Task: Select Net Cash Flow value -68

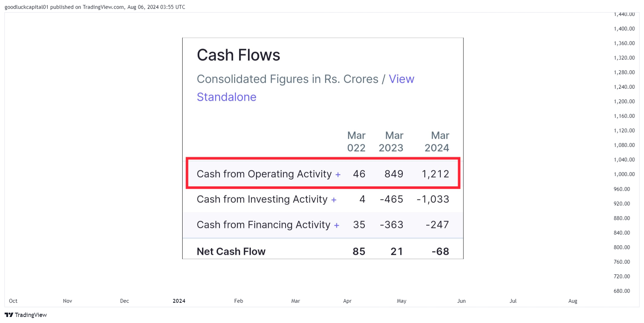Action: 440,251
